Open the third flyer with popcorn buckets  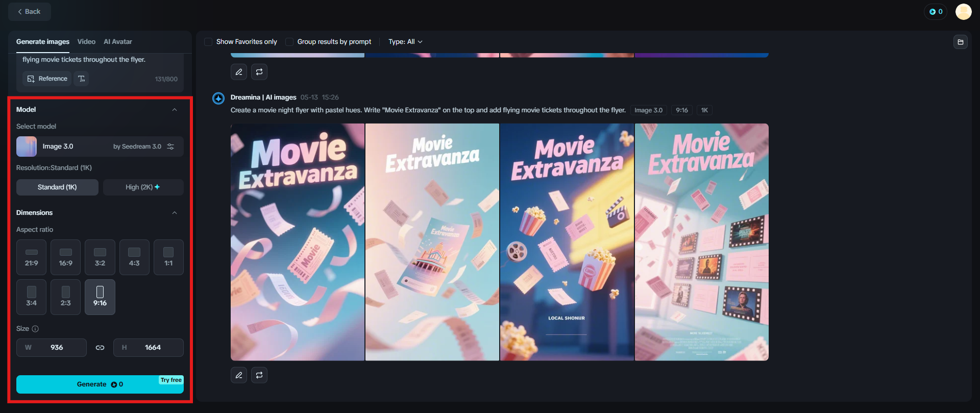[567, 242]
